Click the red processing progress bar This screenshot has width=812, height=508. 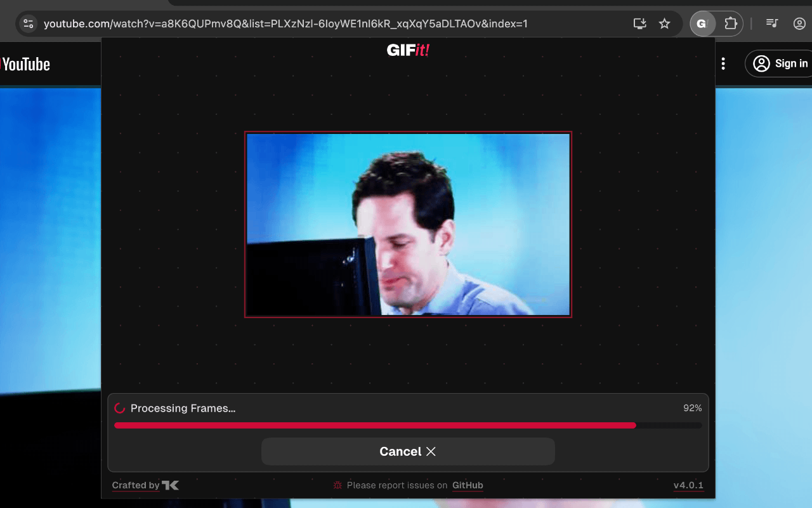pos(408,425)
